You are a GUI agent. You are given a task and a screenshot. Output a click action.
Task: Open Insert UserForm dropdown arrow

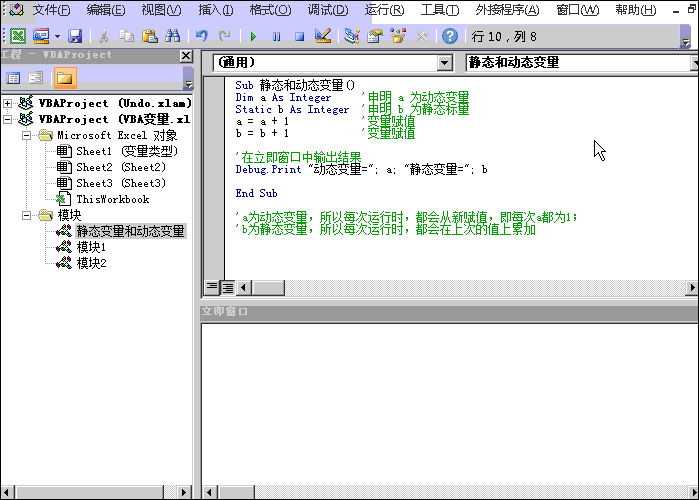57,37
